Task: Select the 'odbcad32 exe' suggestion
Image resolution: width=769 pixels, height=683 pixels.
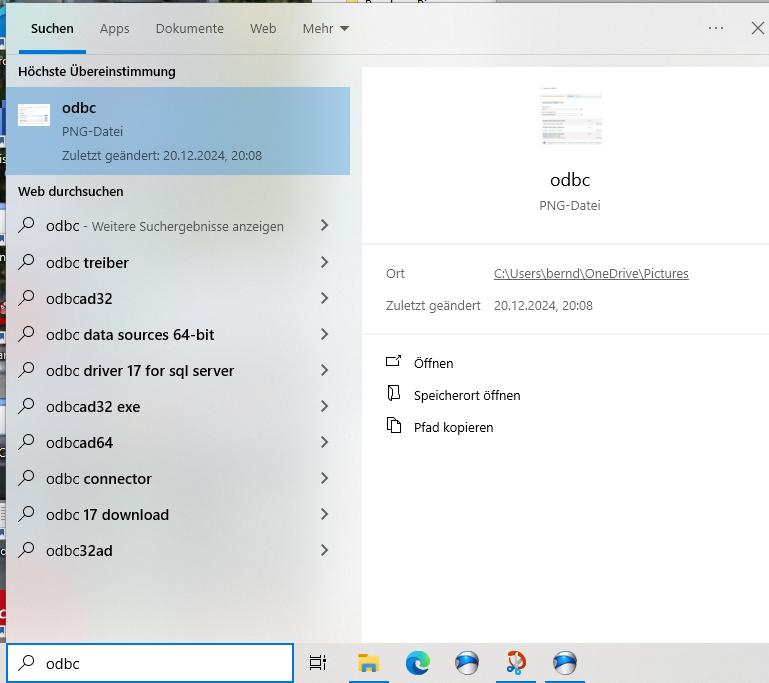Action: point(178,406)
